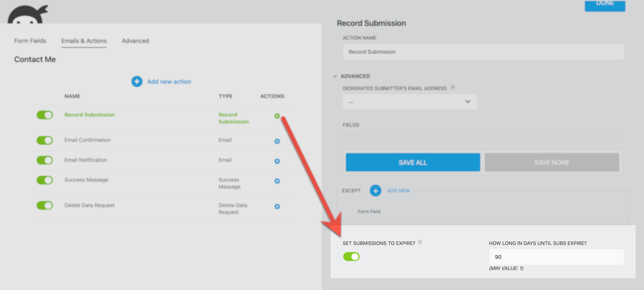Open the Advanced tab

(135, 41)
